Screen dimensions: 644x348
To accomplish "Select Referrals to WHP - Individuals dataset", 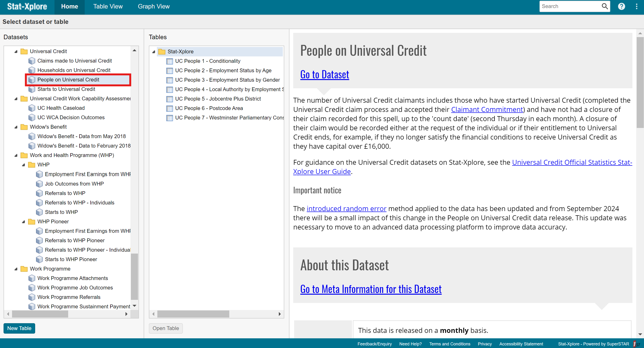I will tap(79, 203).
